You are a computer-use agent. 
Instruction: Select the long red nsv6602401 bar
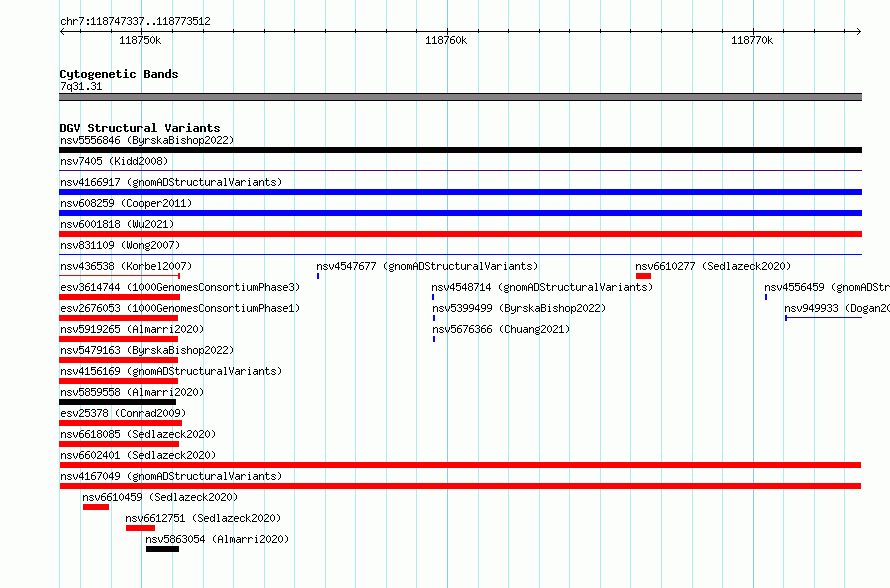(x=460, y=465)
